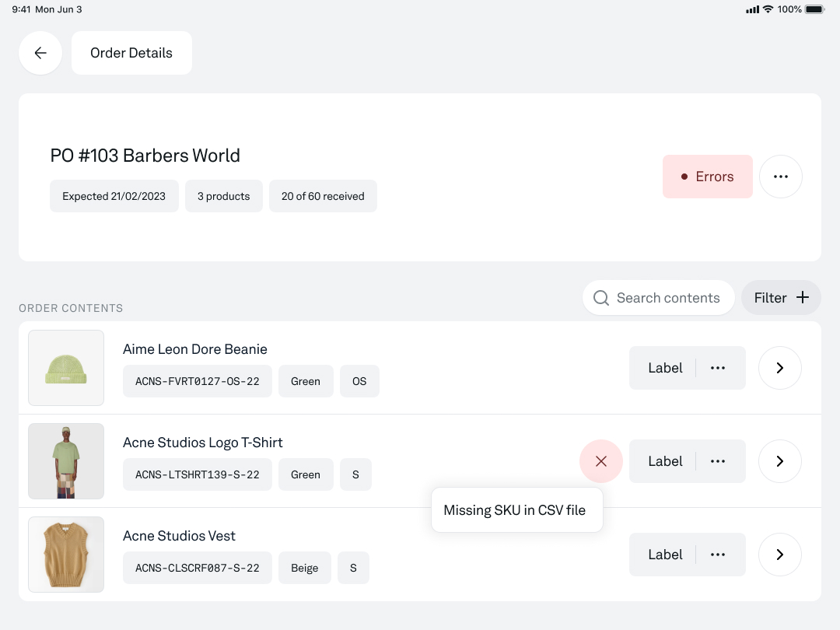Click the Wi-Fi icon in status bar
The width and height of the screenshot is (840, 630).
768,9
